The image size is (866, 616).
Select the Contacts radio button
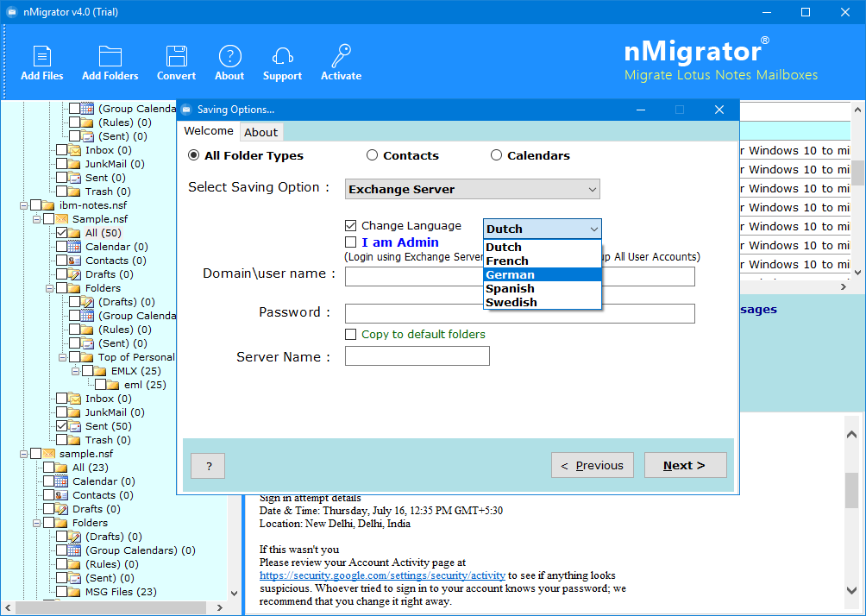(373, 155)
